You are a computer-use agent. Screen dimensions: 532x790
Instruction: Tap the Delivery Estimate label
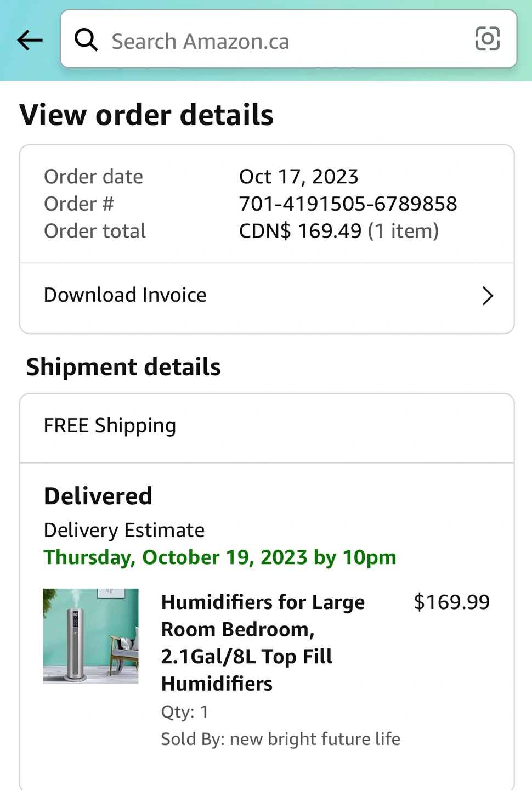124,531
